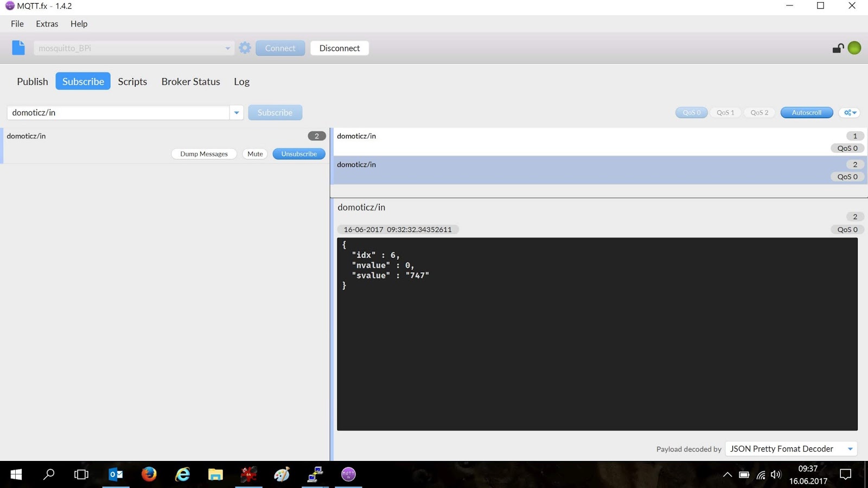This screenshot has width=868, height=488.
Task: Mute the domoticz/in subscription
Action: [x=255, y=154]
